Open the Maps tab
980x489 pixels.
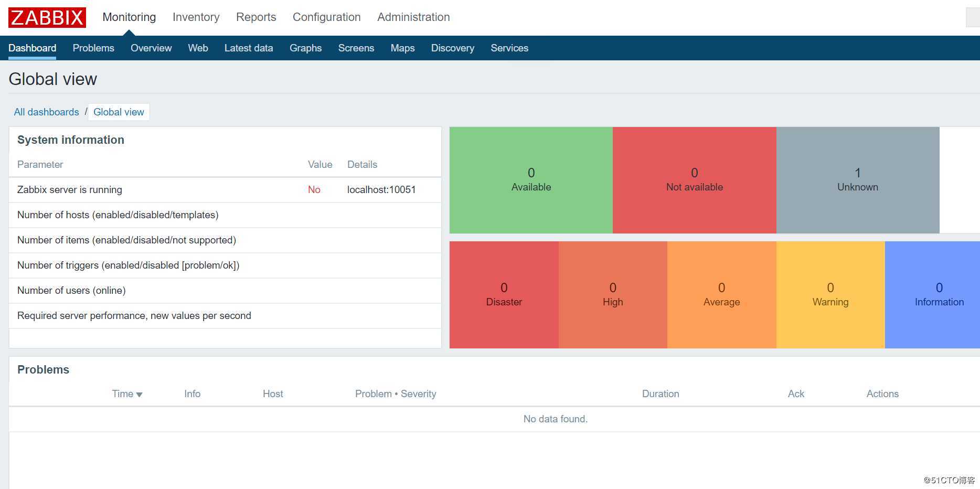(x=402, y=48)
